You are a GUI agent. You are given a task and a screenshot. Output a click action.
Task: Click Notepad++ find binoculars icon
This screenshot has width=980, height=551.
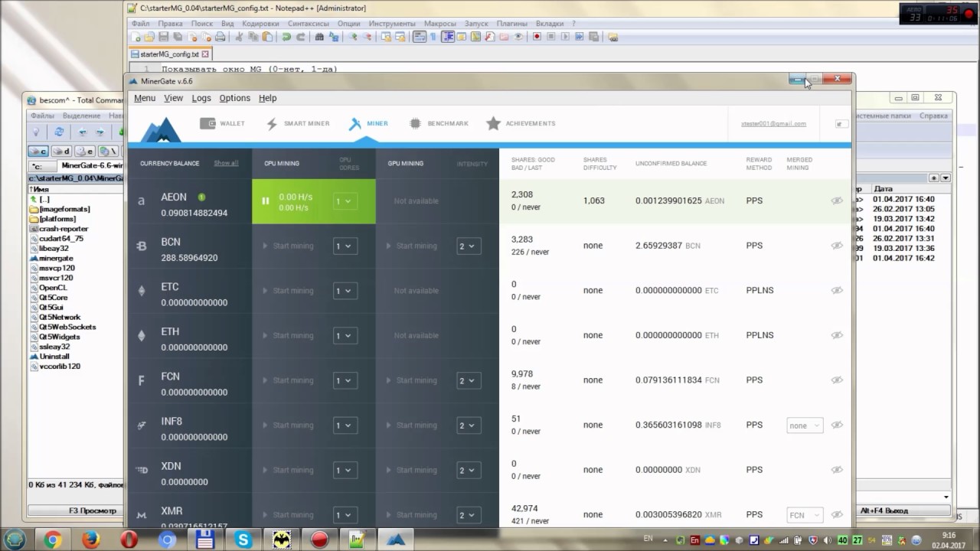pos(320,37)
